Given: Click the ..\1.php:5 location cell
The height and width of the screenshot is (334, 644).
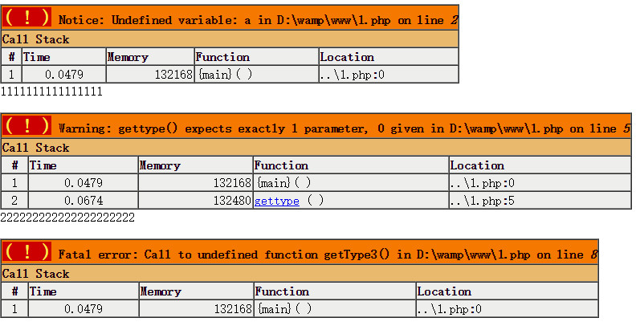Looking at the screenshot, I should [x=480, y=201].
